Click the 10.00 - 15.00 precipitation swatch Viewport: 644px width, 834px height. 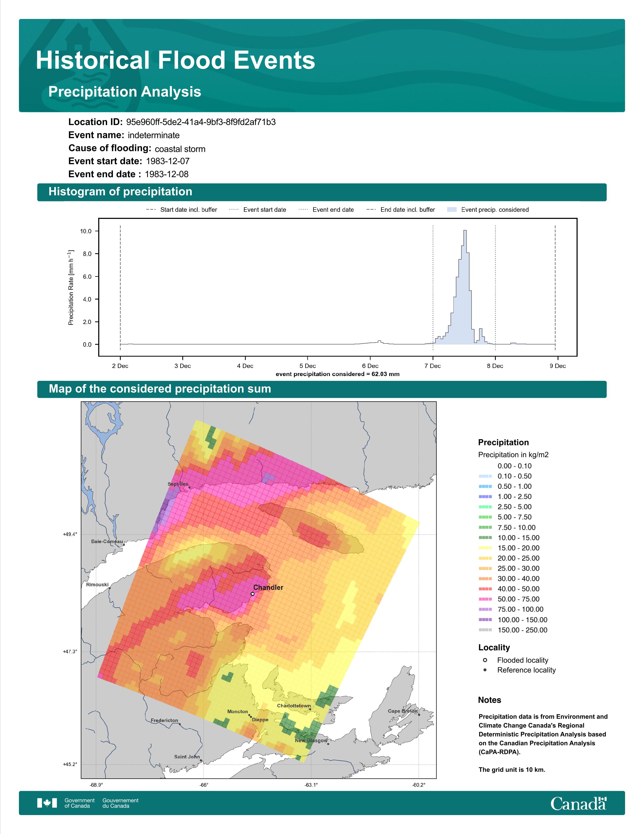click(485, 538)
